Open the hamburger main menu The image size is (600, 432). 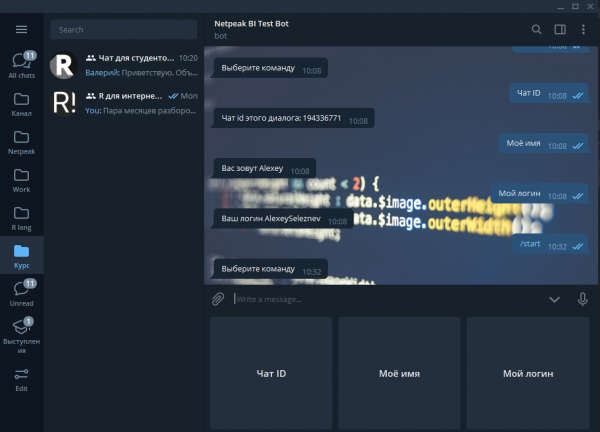(21, 29)
